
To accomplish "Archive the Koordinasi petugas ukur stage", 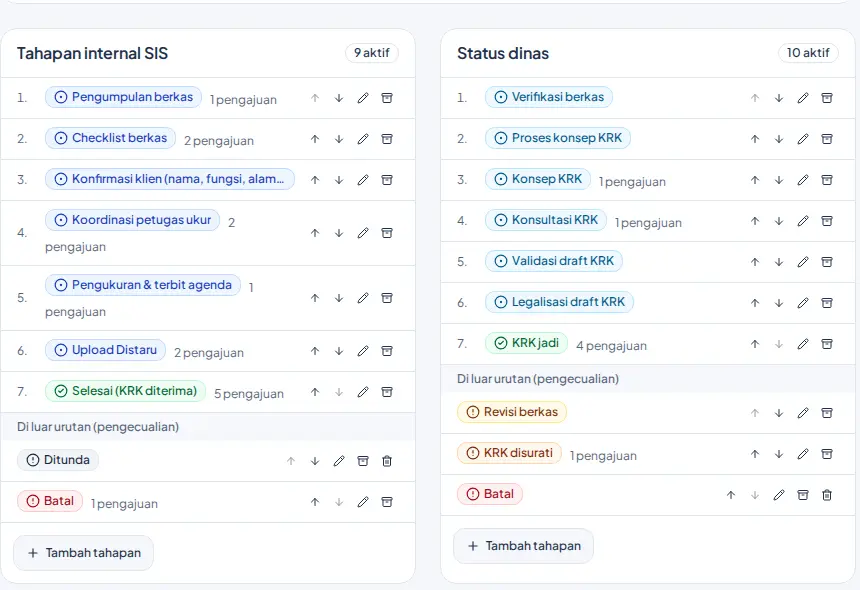I will [x=387, y=233].
